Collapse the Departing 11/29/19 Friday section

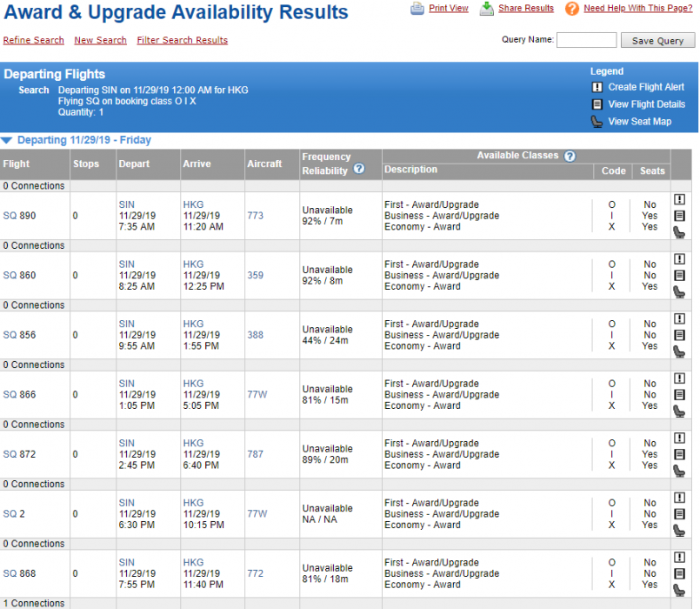pos(7,140)
